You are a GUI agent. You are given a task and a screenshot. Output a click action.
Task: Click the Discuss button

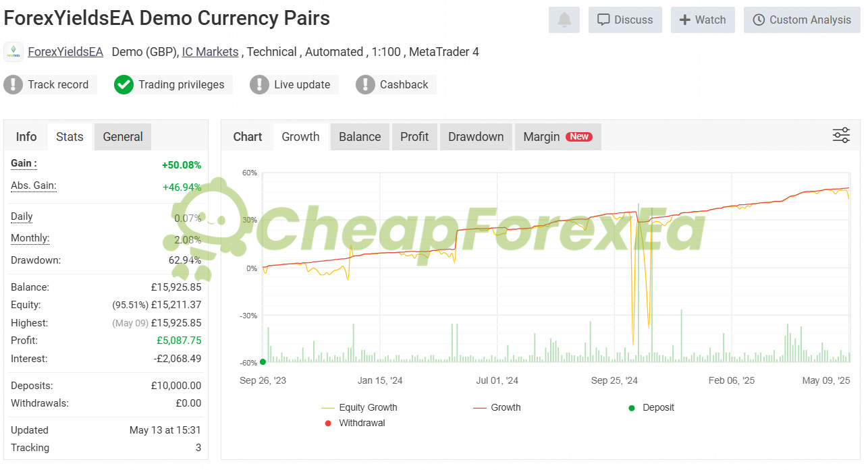pyautogui.click(x=625, y=20)
